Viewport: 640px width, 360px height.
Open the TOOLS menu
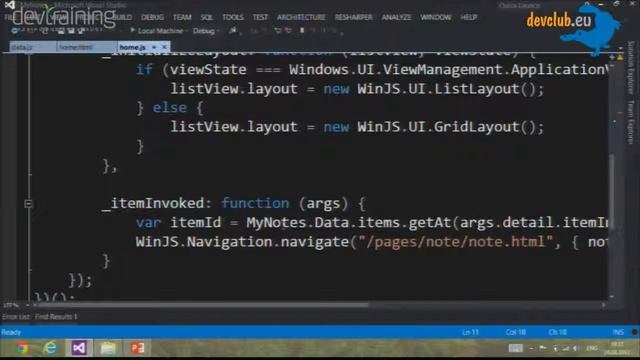(x=233, y=17)
